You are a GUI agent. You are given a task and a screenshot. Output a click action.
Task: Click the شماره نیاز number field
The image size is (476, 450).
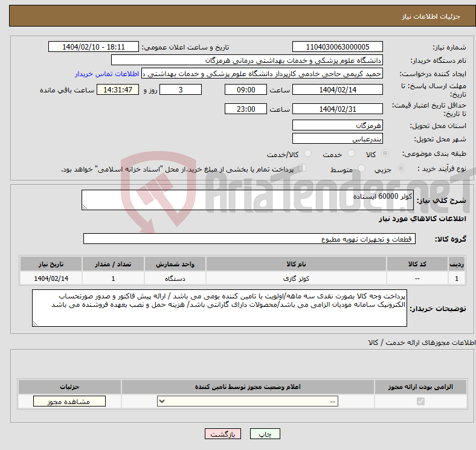(337, 47)
